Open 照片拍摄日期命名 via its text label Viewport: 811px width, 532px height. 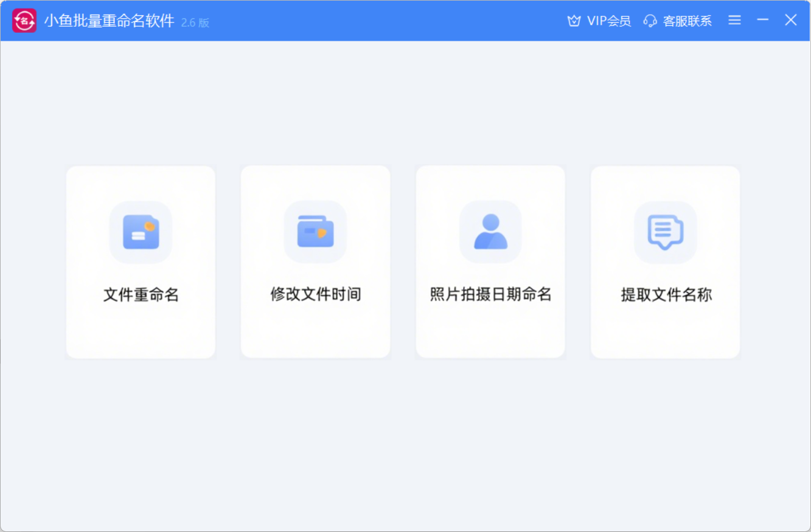point(490,295)
